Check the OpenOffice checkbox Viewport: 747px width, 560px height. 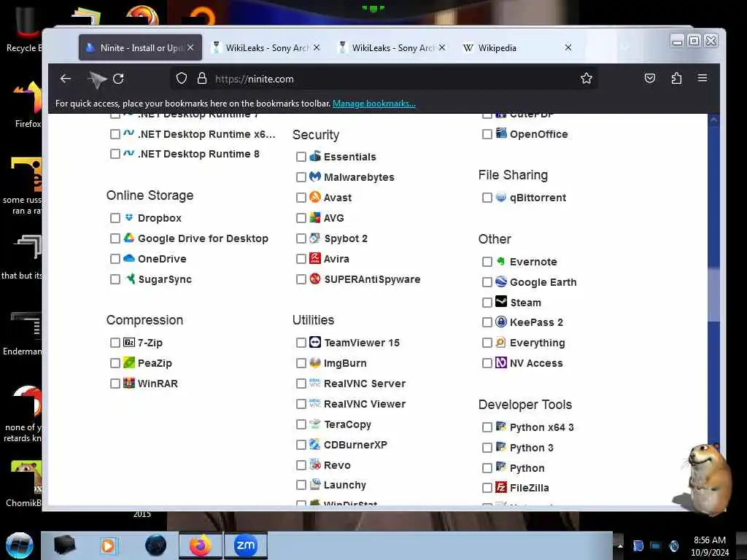pyautogui.click(x=487, y=134)
